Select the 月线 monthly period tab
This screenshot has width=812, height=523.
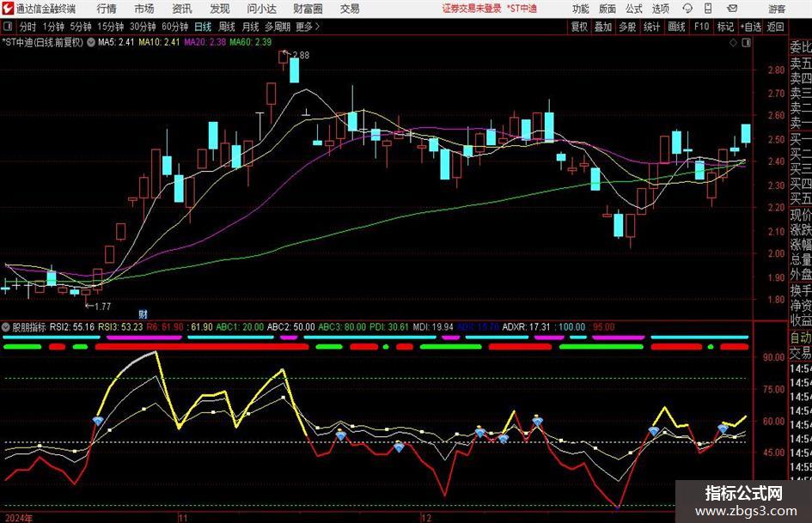(250, 27)
